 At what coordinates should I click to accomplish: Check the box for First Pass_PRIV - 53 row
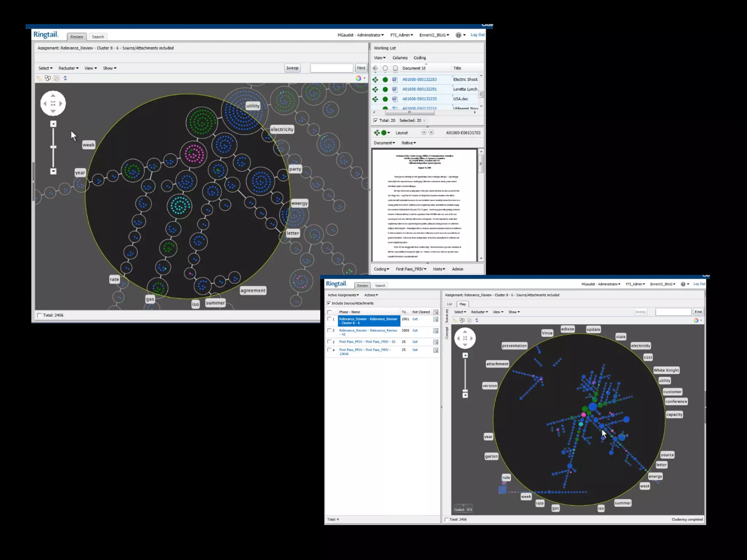[x=329, y=342]
